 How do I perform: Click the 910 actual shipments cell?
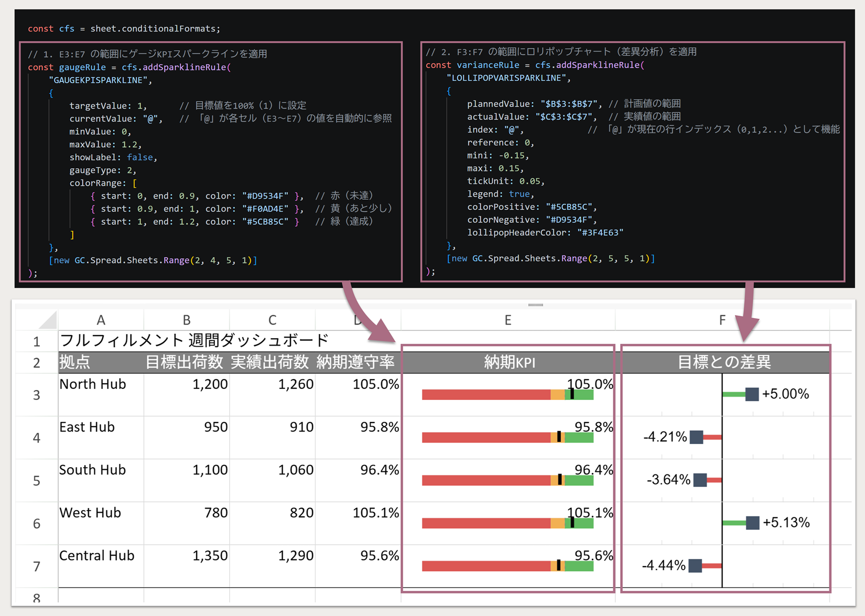tap(272, 438)
